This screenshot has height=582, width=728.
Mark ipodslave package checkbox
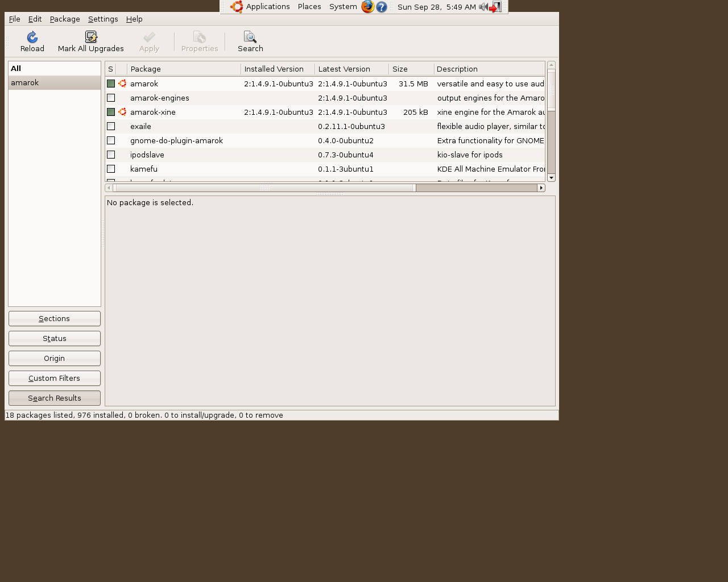pyautogui.click(x=111, y=155)
